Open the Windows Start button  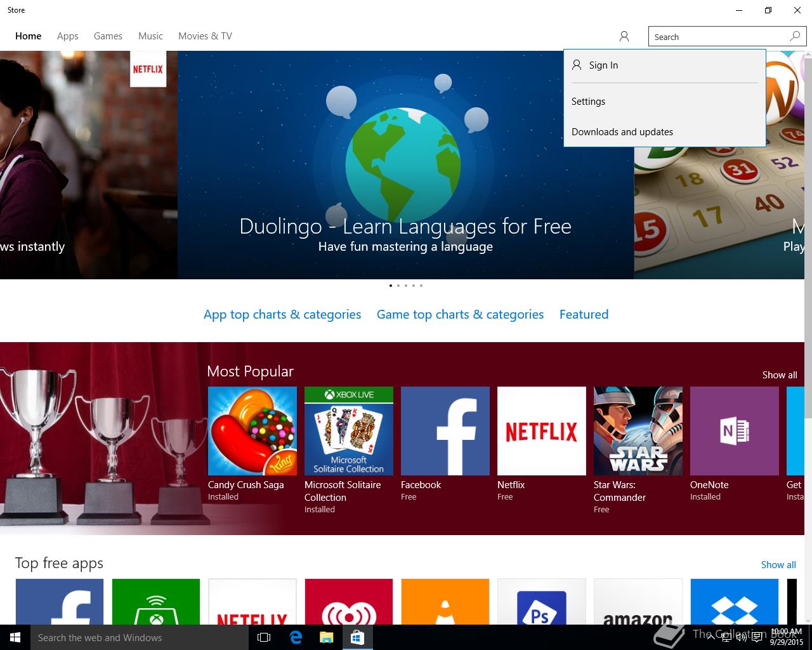click(15, 637)
